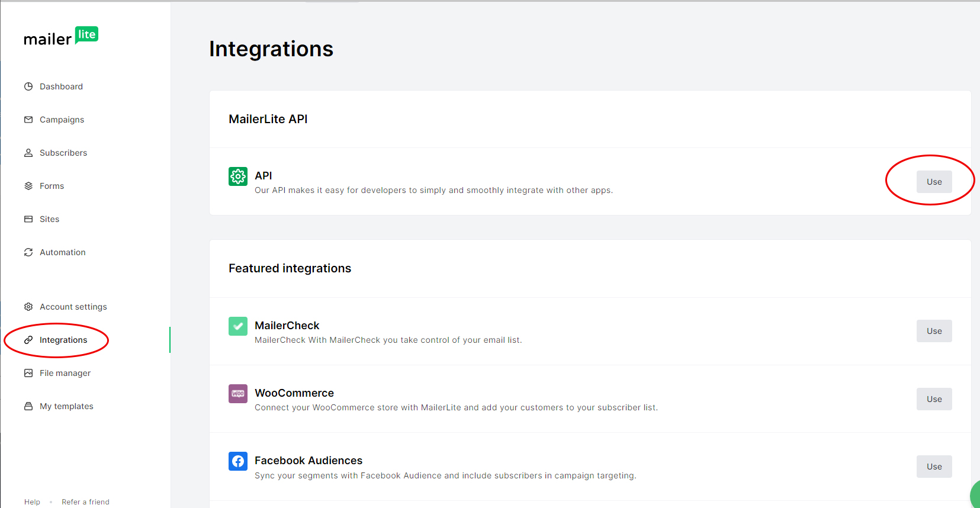Click the WooCommerce purple logo icon
980x508 pixels.
tap(238, 394)
